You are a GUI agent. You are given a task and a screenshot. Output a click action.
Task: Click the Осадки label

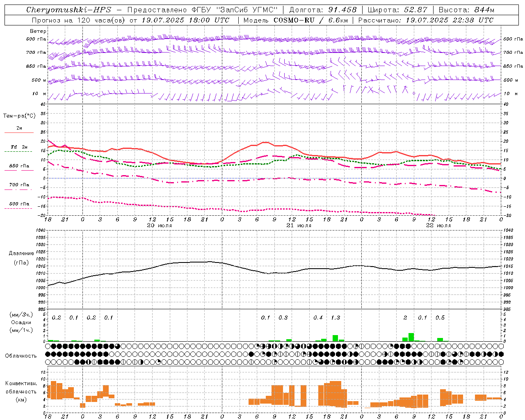pyautogui.click(x=21, y=322)
